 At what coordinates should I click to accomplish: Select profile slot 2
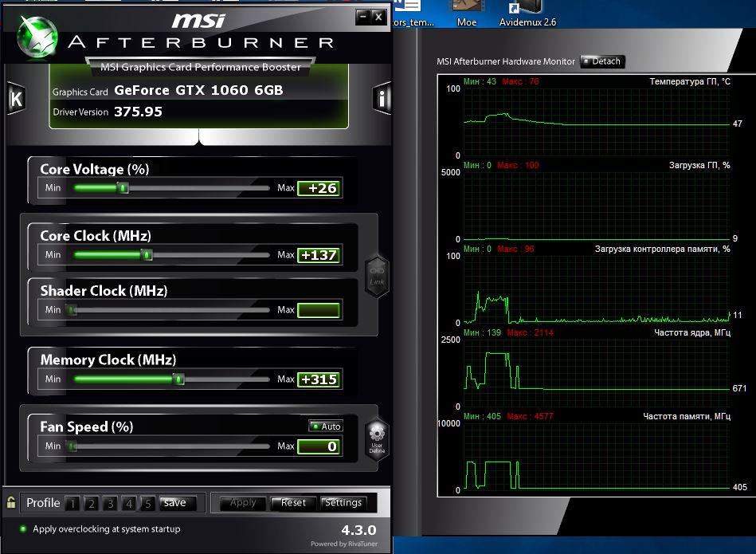[x=91, y=503]
